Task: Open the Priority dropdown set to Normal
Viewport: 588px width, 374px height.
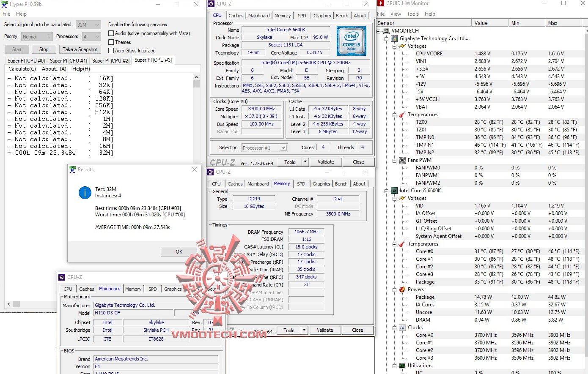Action: point(37,37)
